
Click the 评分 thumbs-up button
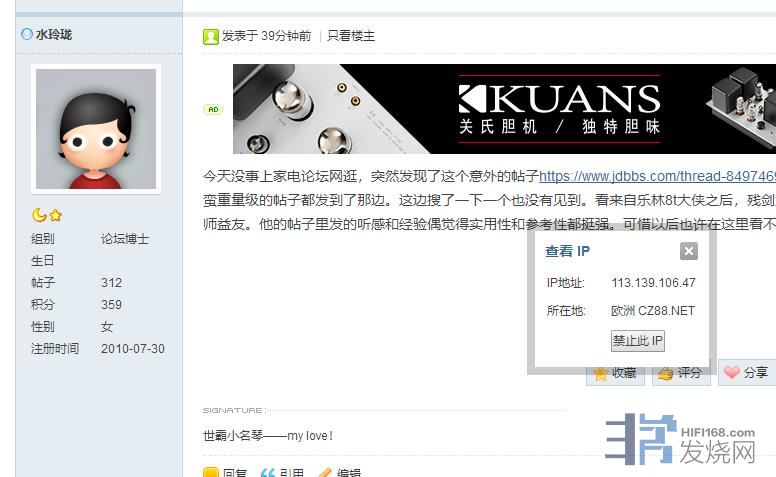point(681,373)
